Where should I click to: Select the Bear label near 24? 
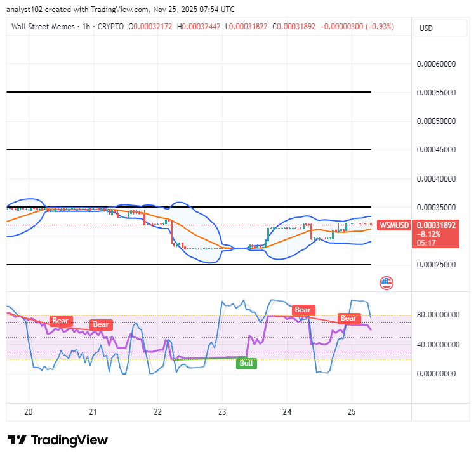(303, 310)
